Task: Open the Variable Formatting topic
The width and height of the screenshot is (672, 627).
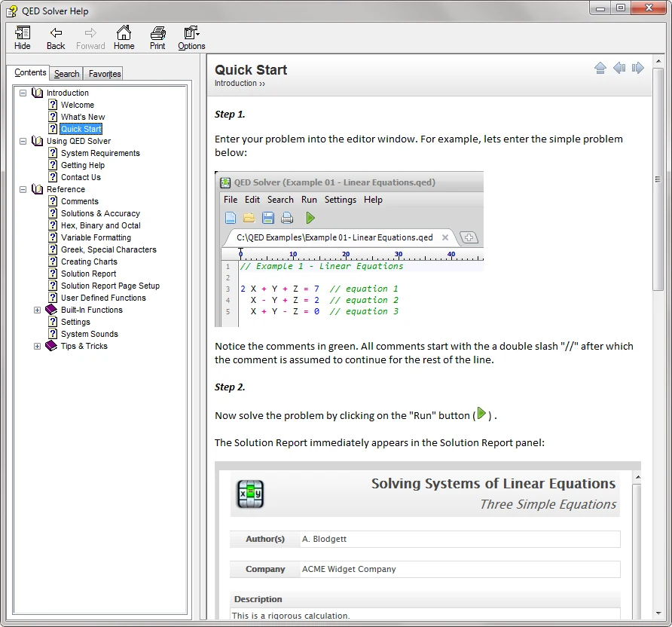Action: [96, 237]
